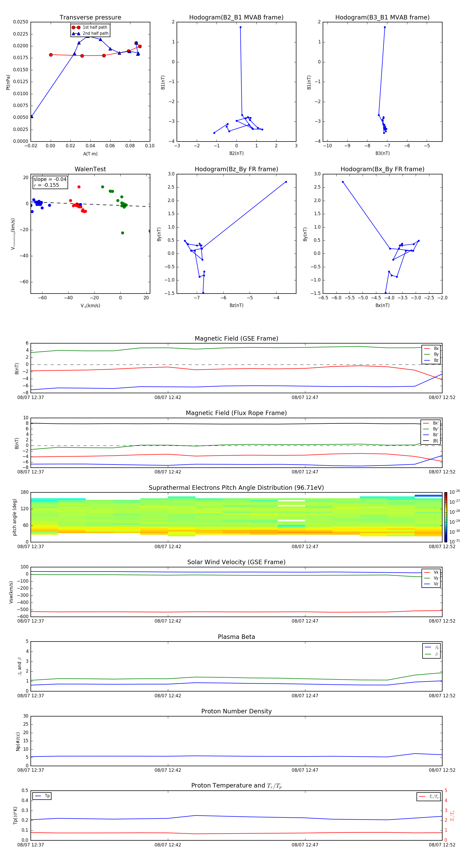Click the 'Solar Wind Velocity (GSE Frame)' title
This screenshot has height=868, width=473.
[x=236, y=562]
